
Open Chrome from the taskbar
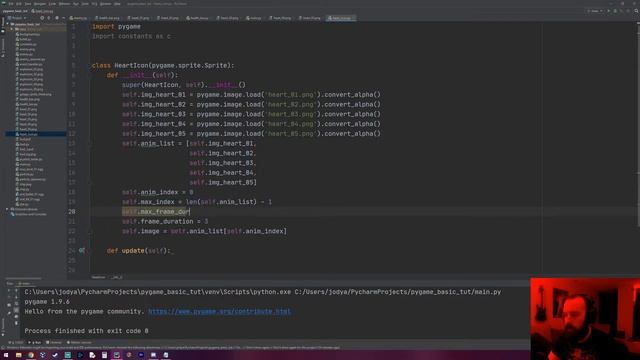point(31,355)
